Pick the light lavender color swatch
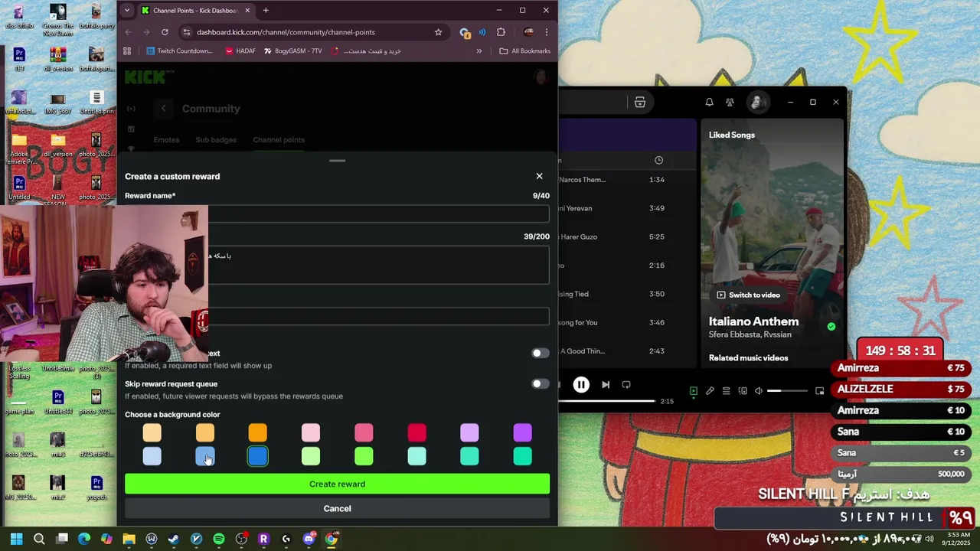980x551 pixels. coord(469,433)
